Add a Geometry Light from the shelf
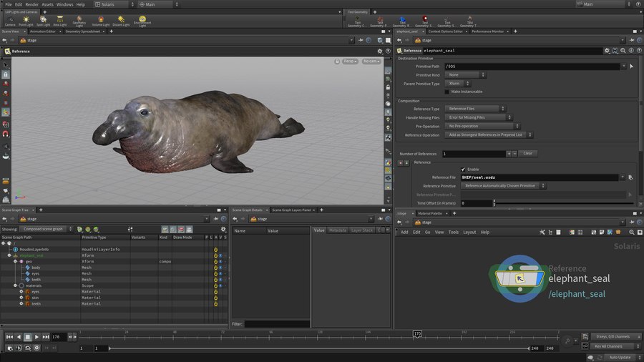 pos(79,21)
